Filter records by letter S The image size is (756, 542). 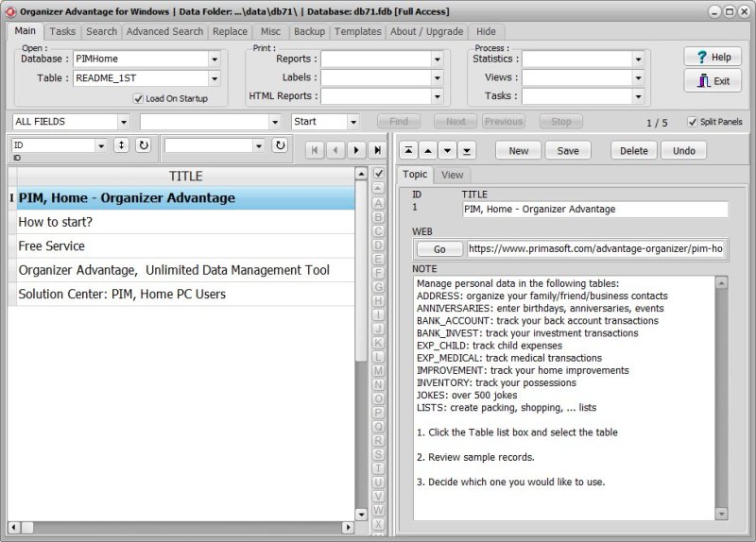point(379,455)
